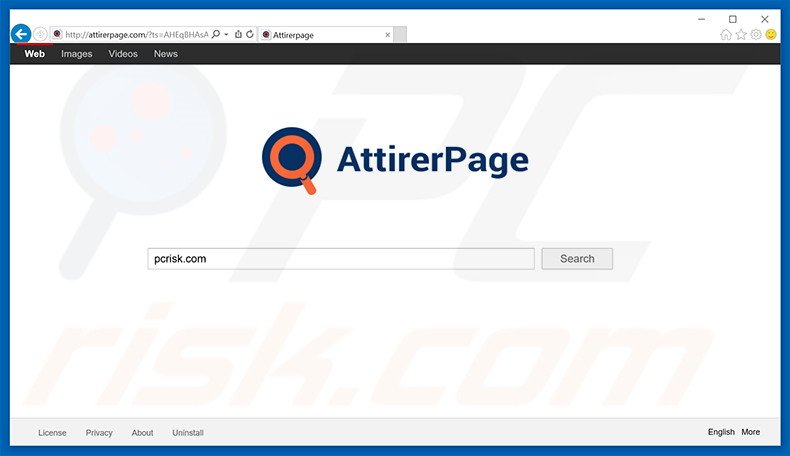Open the About footer link

[143, 433]
